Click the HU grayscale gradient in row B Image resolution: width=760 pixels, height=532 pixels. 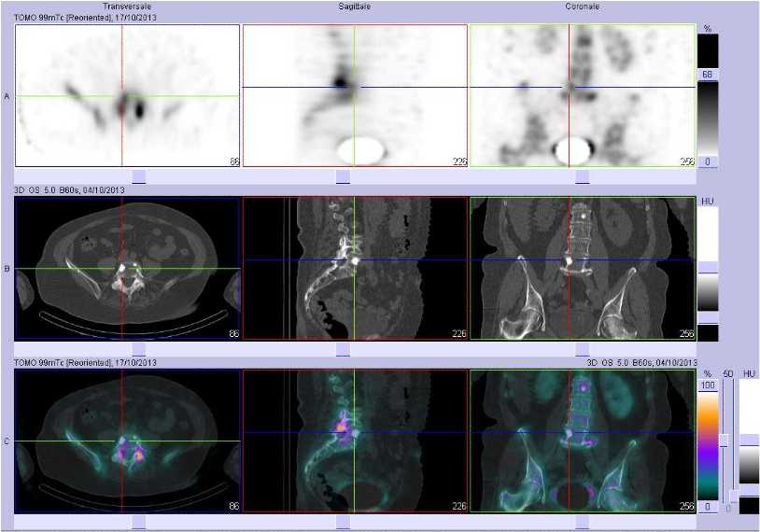tap(708, 293)
